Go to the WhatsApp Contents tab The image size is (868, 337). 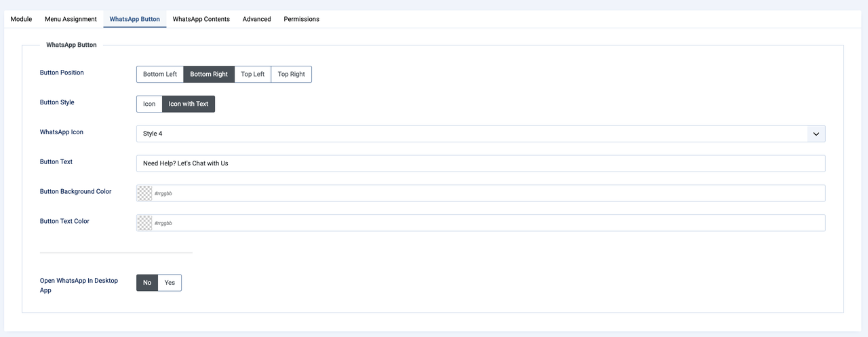[x=201, y=19]
